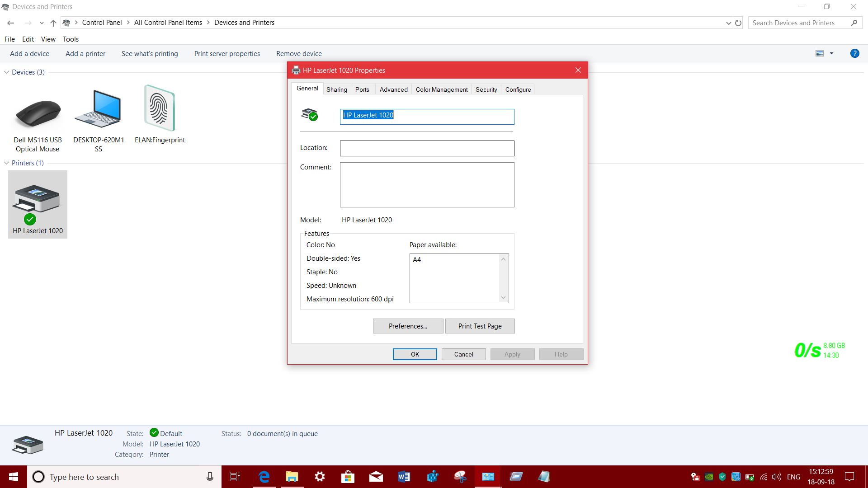Click the Print Test Page button
Screen dimensions: 868x488
(x=480, y=326)
